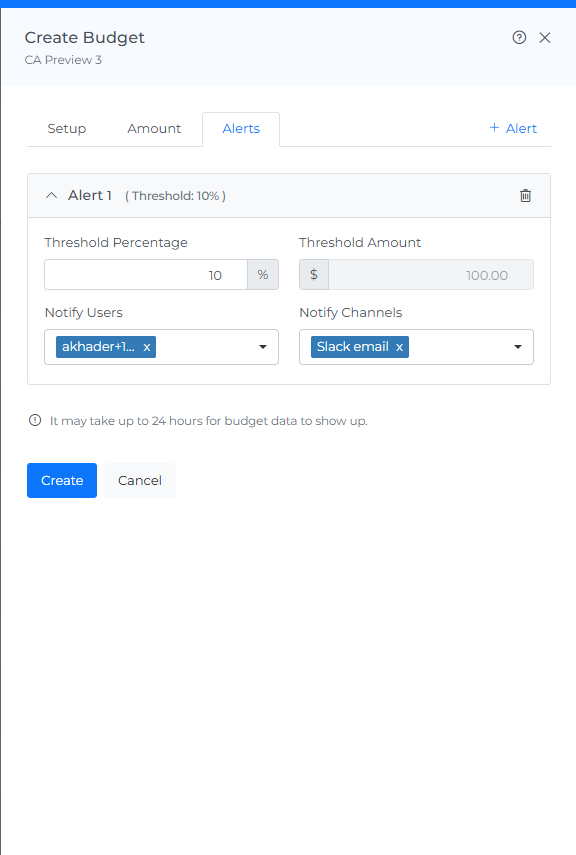Click the Cancel button
Screen dimensions: 576x855
140,480
